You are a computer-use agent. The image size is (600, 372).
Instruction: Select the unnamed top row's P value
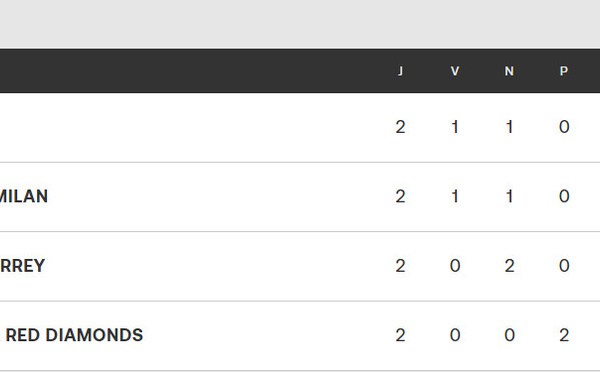pyautogui.click(x=564, y=127)
